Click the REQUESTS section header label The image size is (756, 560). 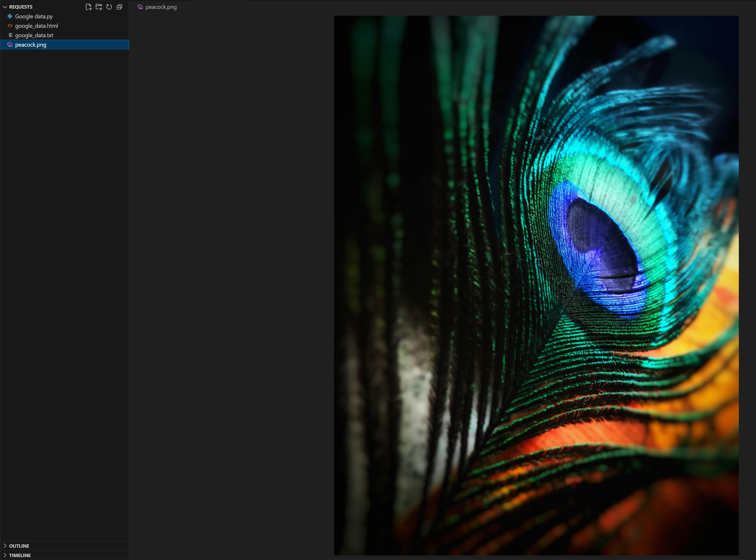[x=21, y=7]
